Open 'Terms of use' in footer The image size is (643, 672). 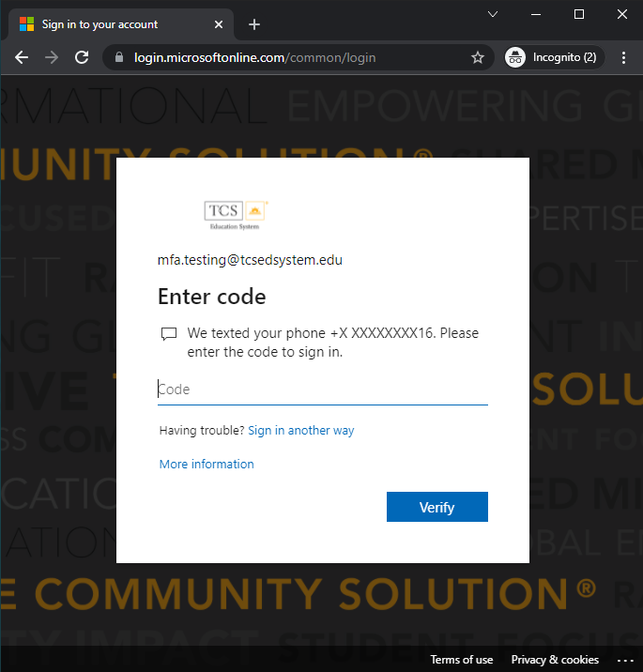pos(462,660)
